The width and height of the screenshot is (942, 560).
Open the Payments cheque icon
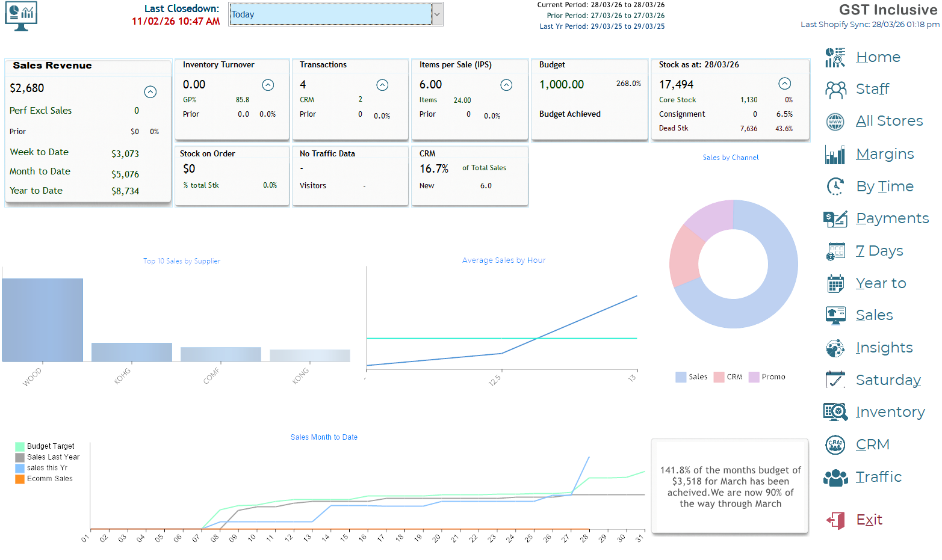[x=835, y=219]
